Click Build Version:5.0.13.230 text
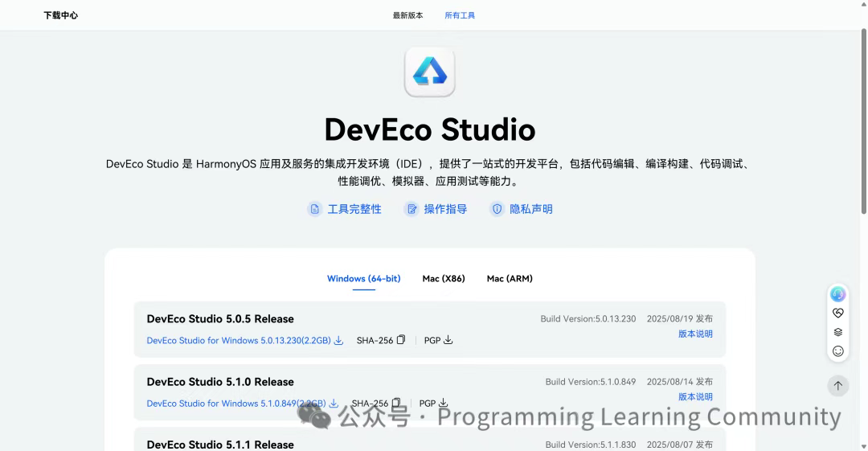The width and height of the screenshot is (868, 451). click(588, 318)
